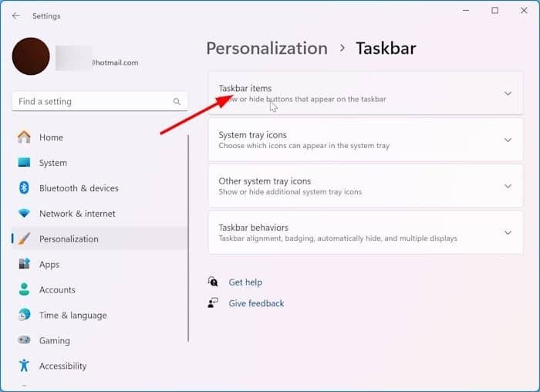Select Personalization in sidebar
The height and width of the screenshot is (392, 540).
click(100, 238)
